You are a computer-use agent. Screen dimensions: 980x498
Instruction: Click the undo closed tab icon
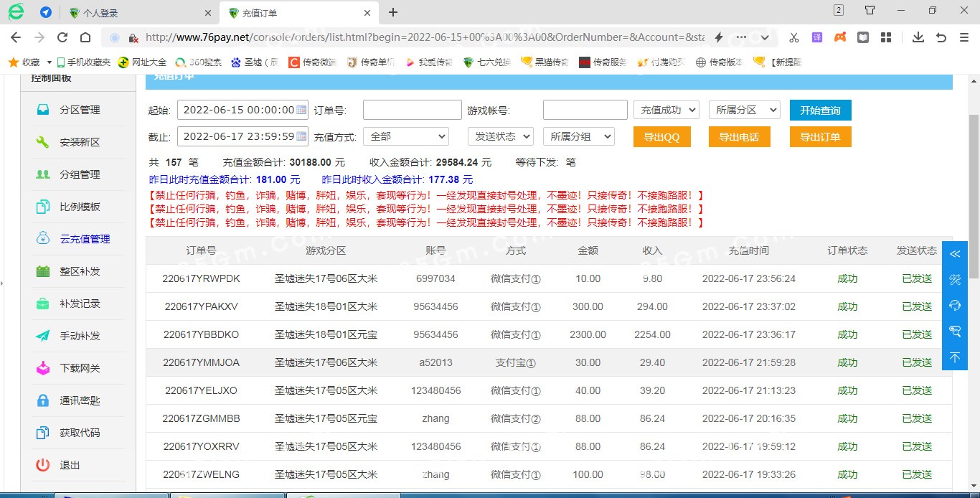[x=941, y=37]
